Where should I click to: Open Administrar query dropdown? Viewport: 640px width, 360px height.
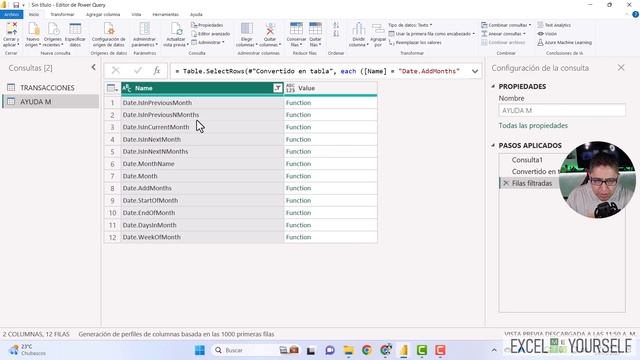(x=208, y=42)
